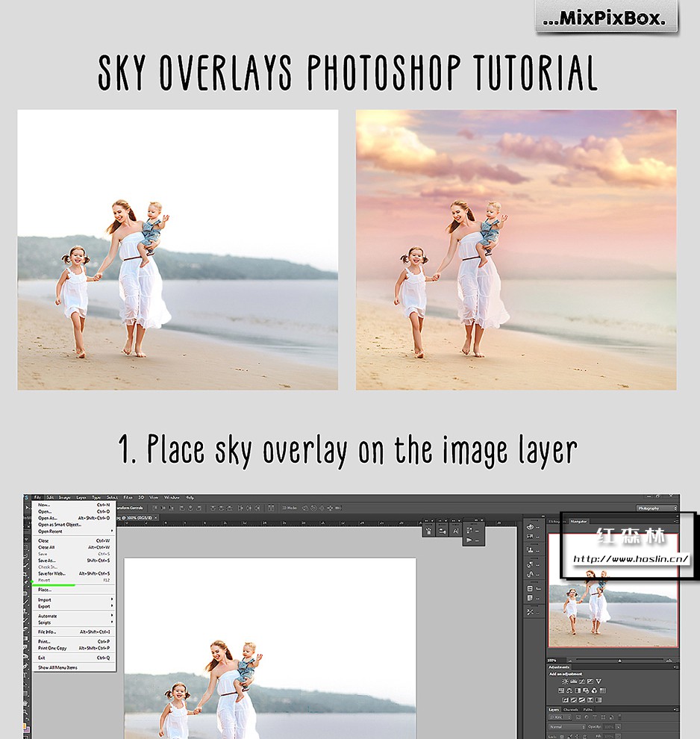Choose Close All from the File menu
The height and width of the screenshot is (739, 700).
click(x=73, y=547)
